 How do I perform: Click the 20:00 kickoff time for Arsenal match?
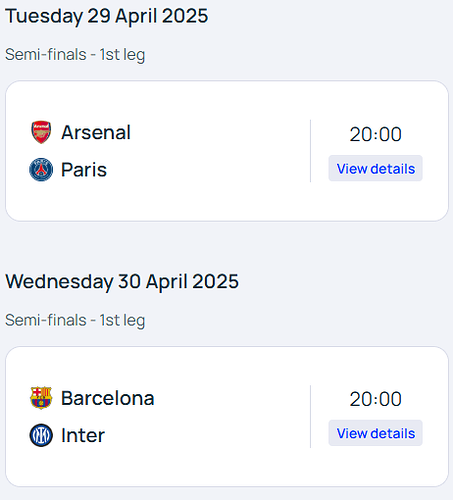tap(375, 134)
